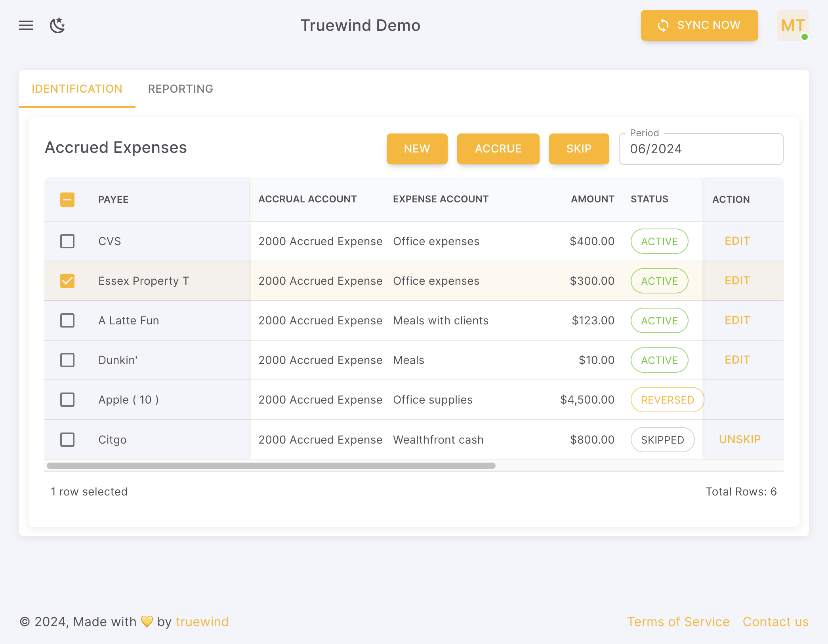
Task: Click the Skip button
Action: pyautogui.click(x=579, y=149)
